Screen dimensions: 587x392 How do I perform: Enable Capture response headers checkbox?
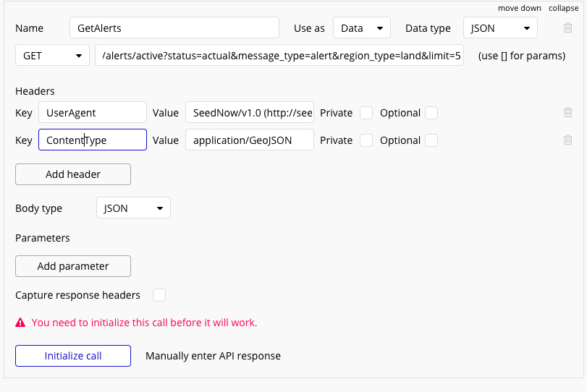tap(159, 295)
